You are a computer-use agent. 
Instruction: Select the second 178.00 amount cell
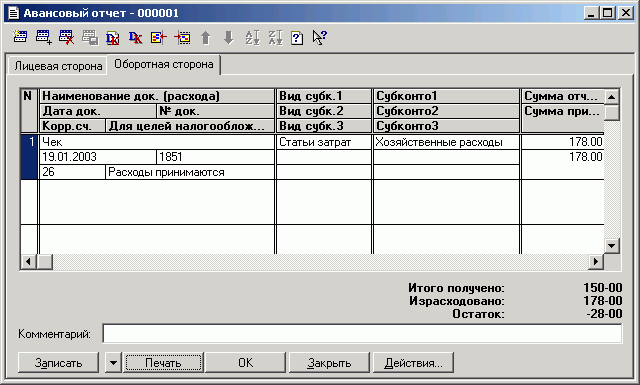[x=563, y=157]
